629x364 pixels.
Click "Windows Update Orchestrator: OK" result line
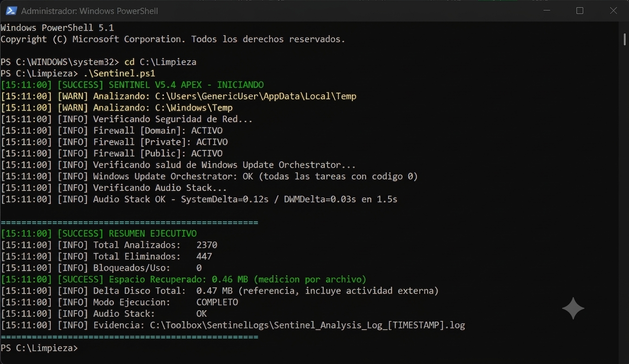(209, 176)
